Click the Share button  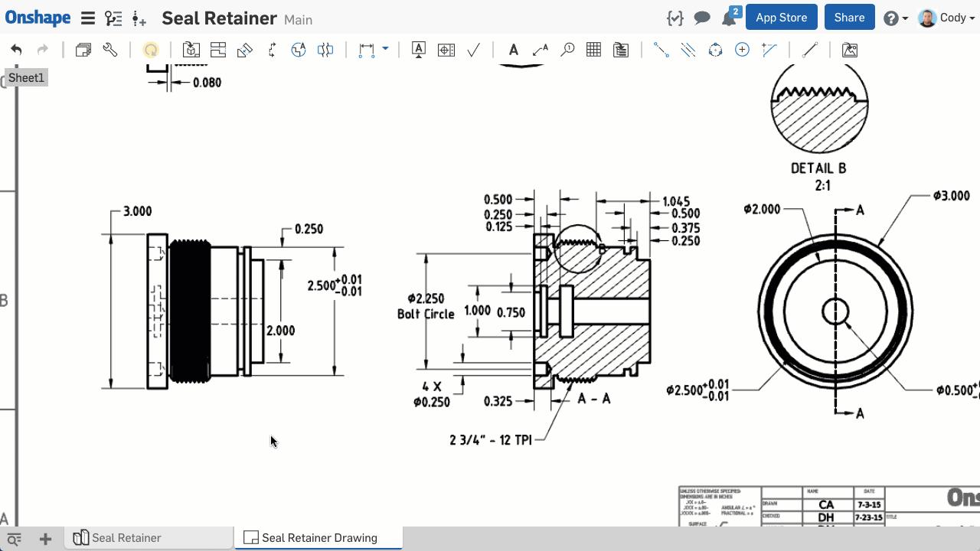pyautogui.click(x=849, y=18)
